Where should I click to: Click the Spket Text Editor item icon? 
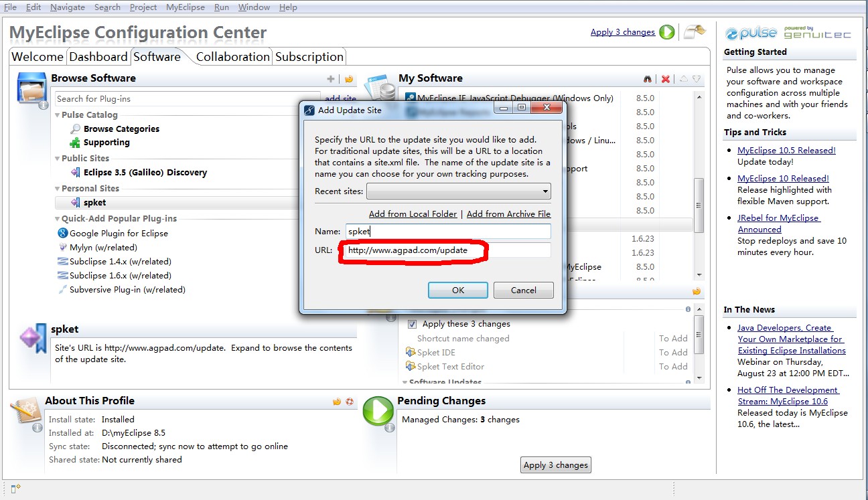[411, 366]
